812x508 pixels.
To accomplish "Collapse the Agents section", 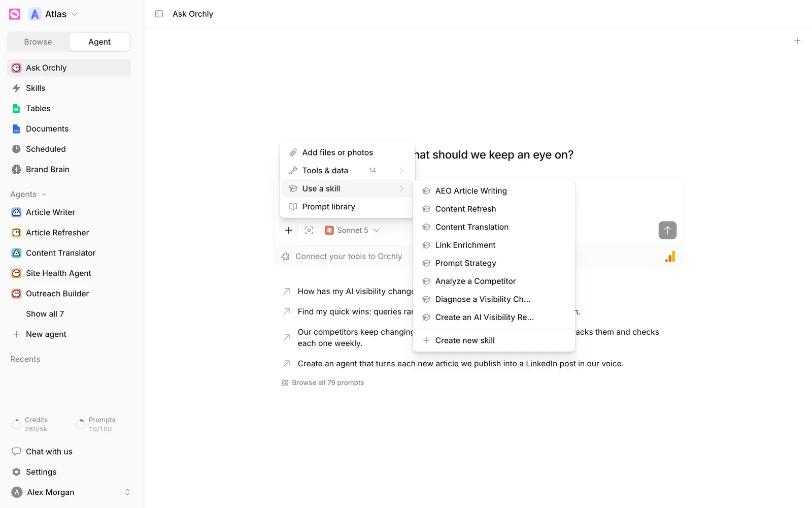I will coord(28,194).
